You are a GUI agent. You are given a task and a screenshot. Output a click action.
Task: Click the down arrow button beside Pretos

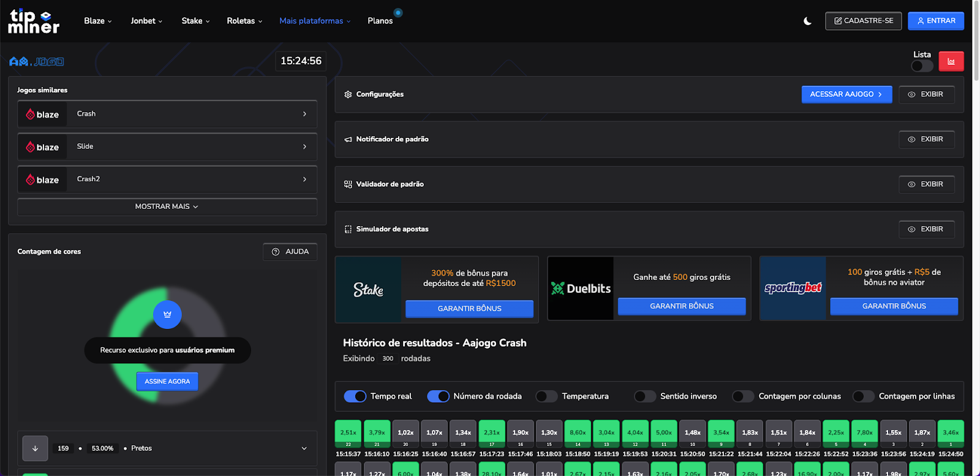tap(35, 448)
